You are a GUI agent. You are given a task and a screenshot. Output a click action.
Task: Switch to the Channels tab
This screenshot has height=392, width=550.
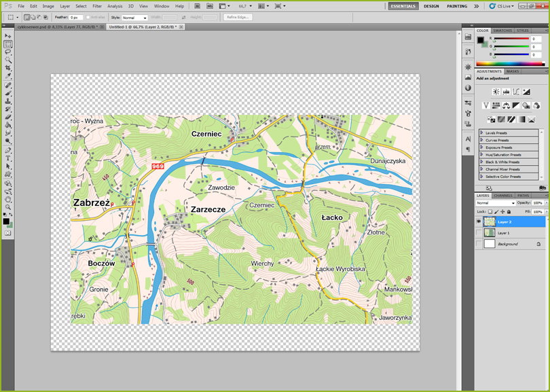click(503, 196)
